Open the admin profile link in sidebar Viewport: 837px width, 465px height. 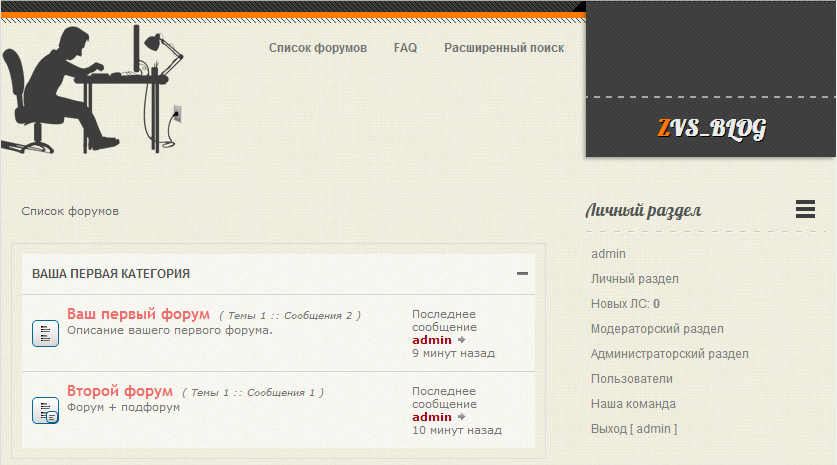(608, 254)
